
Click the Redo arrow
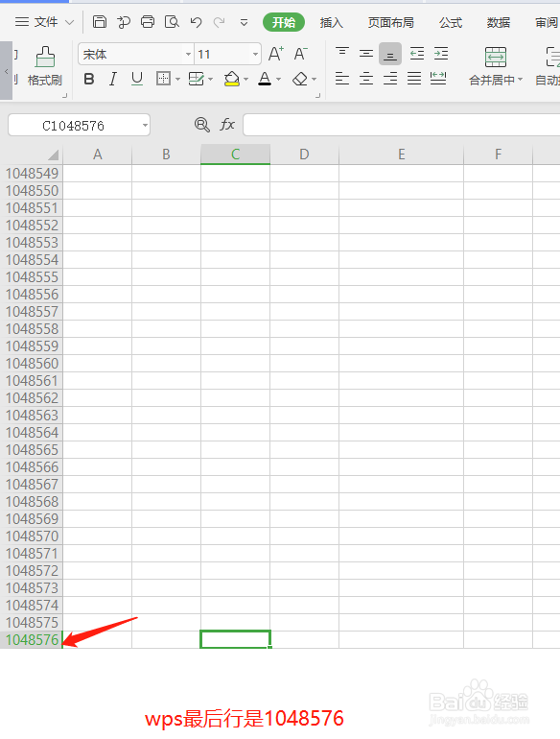pyautogui.click(x=219, y=22)
